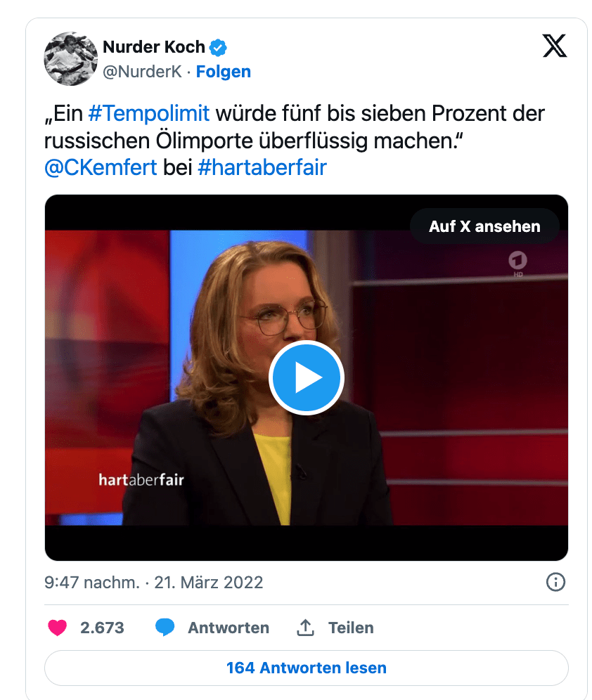Open the @CKemfert mention
Image resolution: width=592 pixels, height=700 pixels.
101,168
